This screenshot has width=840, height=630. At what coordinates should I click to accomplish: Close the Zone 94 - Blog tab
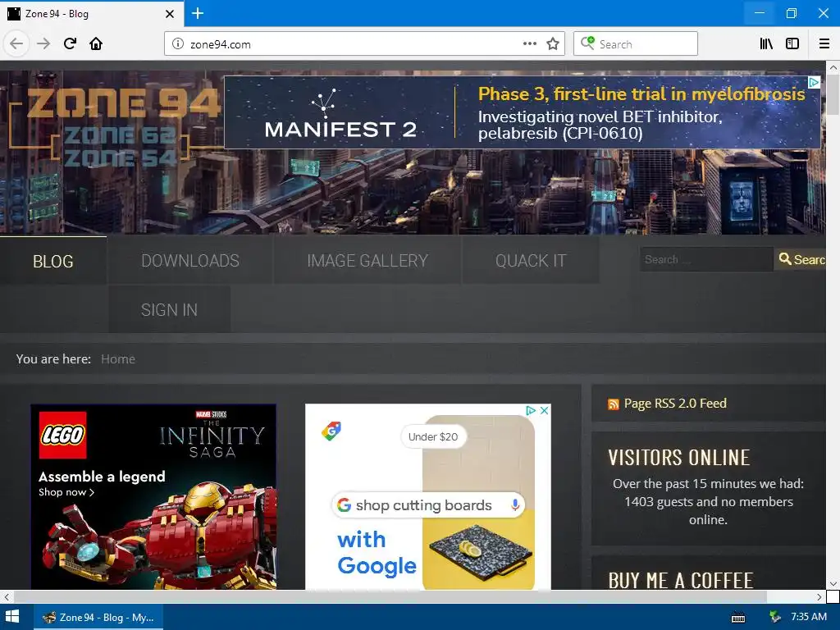pyautogui.click(x=170, y=14)
